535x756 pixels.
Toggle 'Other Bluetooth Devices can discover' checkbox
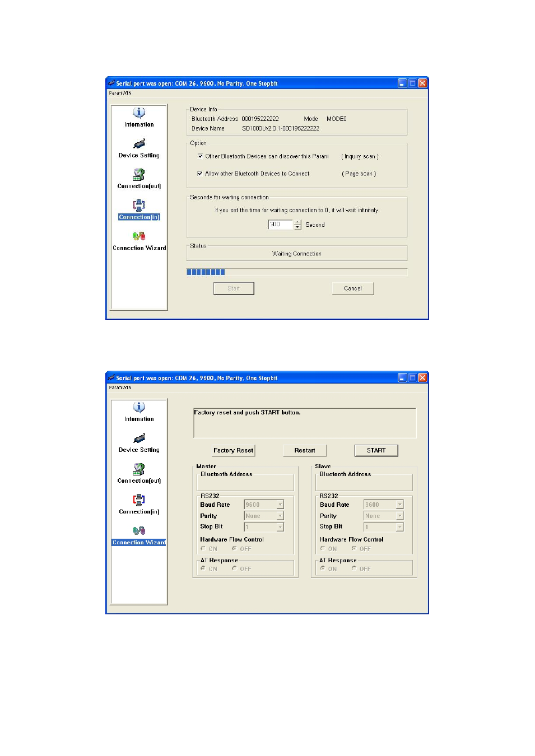point(200,156)
